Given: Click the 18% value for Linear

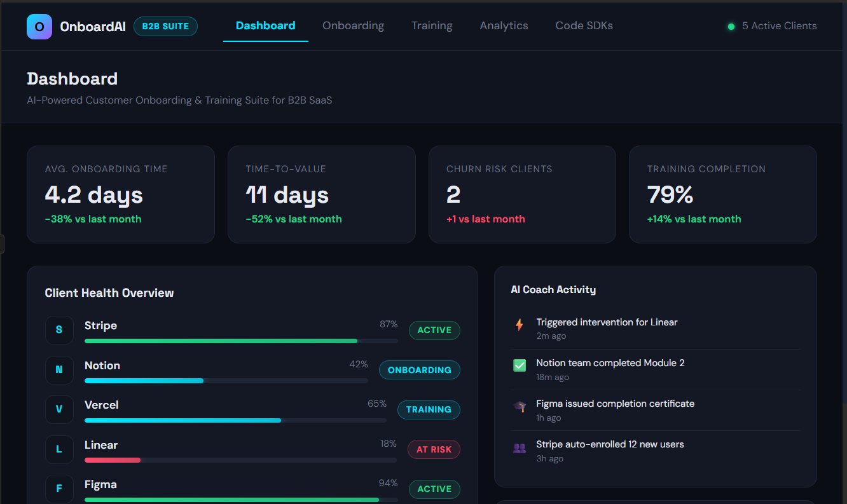Looking at the screenshot, I should pyautogui.click(x=389, y=444).
